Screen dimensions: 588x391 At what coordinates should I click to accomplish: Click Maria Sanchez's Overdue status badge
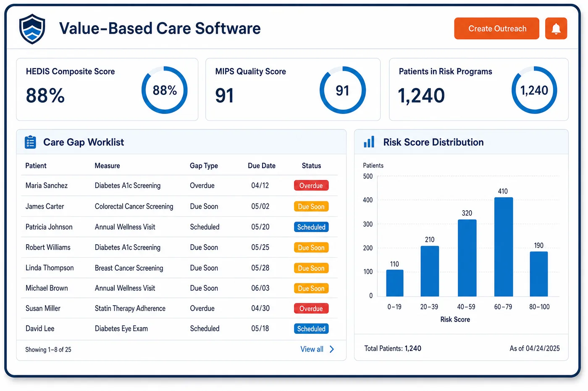pos(311,185)
